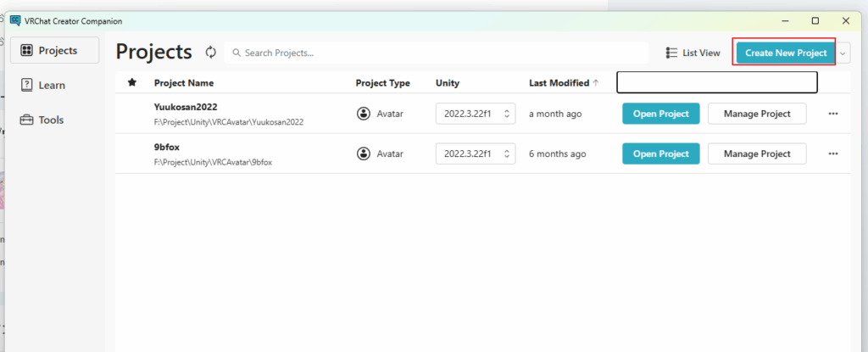Click the Avatar type icon for Yuukosan2022
This screenshot has height=352, width=868.
pyautogui.click(x=364, y=114)
